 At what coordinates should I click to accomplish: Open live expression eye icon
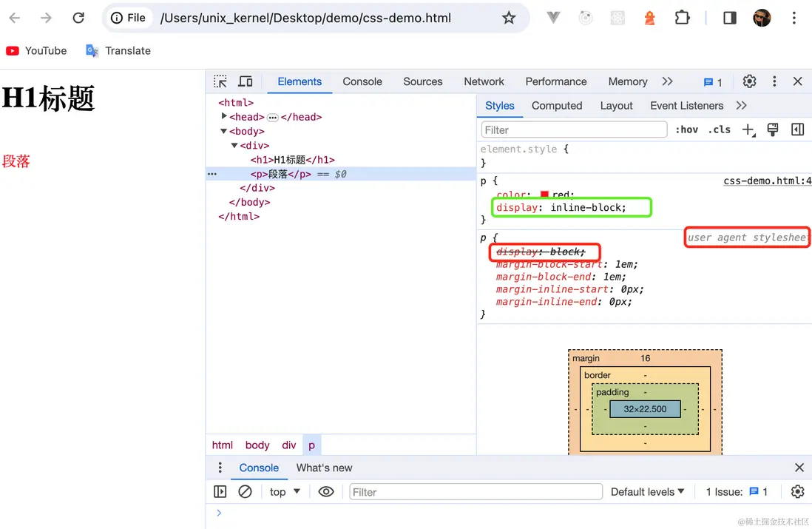pos(326,491)
